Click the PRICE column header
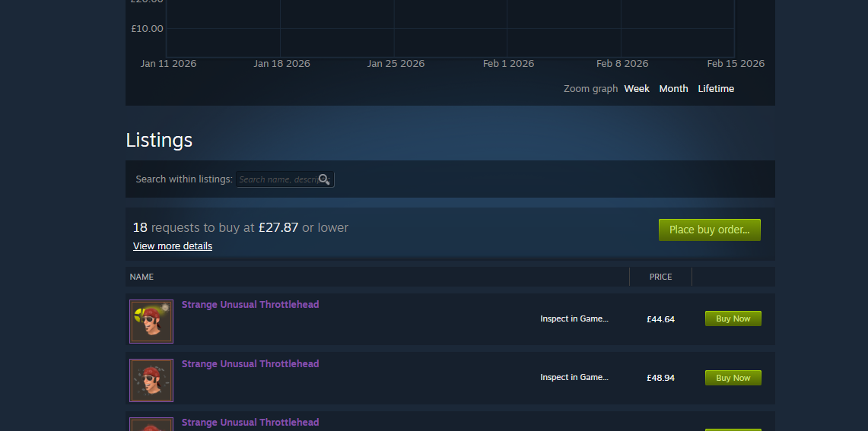Viewport: 868px width, 431px height. coord(660,277)
